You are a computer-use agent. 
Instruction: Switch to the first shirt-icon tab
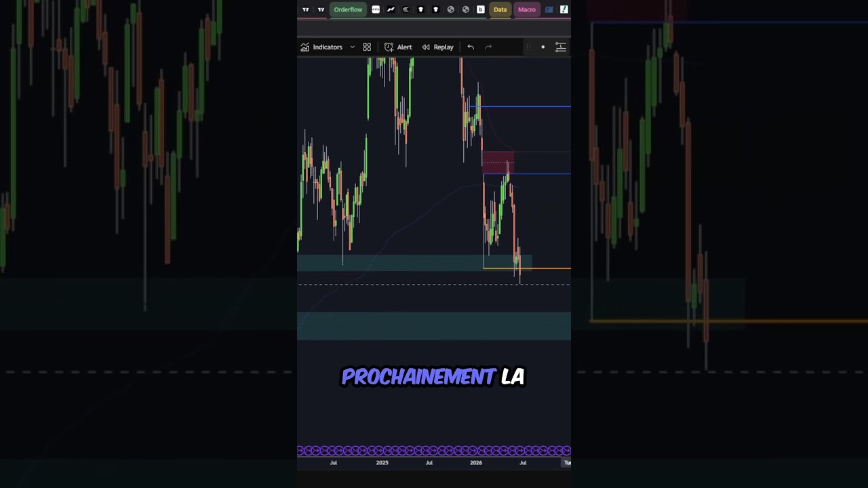click(420, 9)
